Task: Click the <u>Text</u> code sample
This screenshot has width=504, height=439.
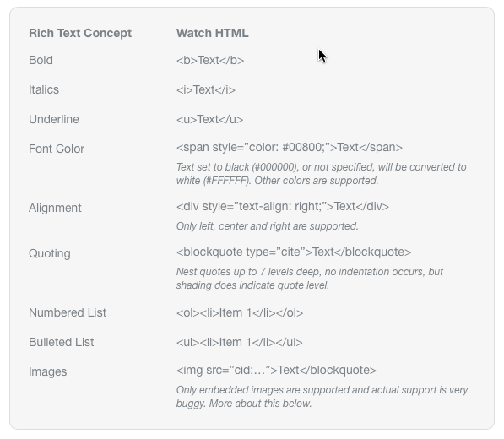Action: click(x=209, y=119)
